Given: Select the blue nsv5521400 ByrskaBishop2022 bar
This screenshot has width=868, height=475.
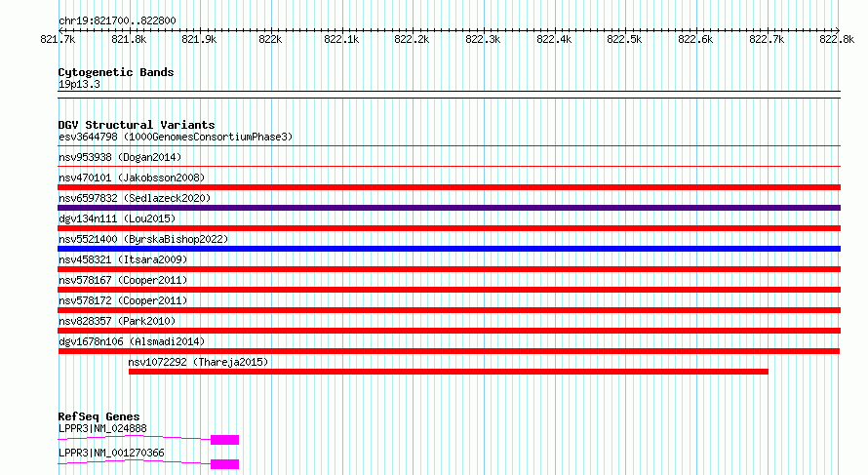Looking at the screenshot, I should click(449, 249).
